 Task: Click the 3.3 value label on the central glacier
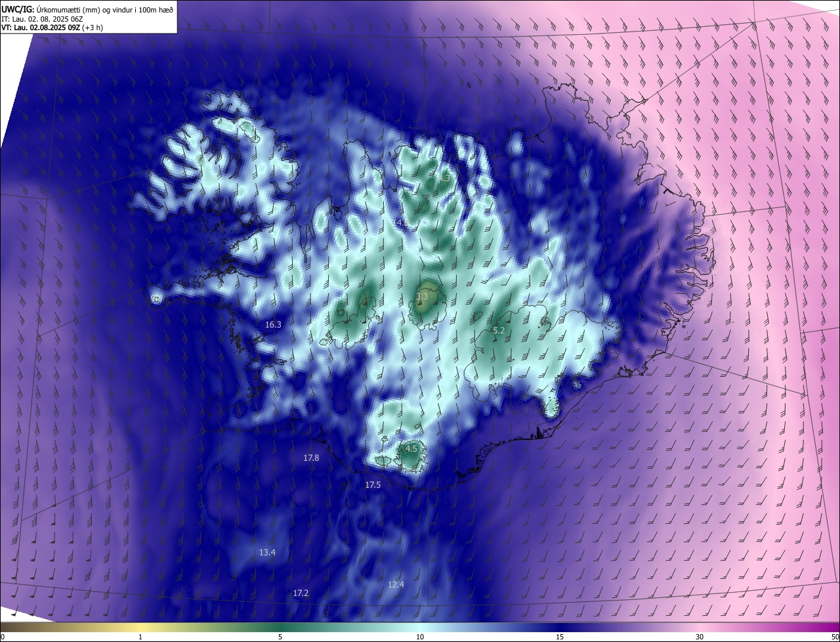pyautogui.click(x=422, y=297)
